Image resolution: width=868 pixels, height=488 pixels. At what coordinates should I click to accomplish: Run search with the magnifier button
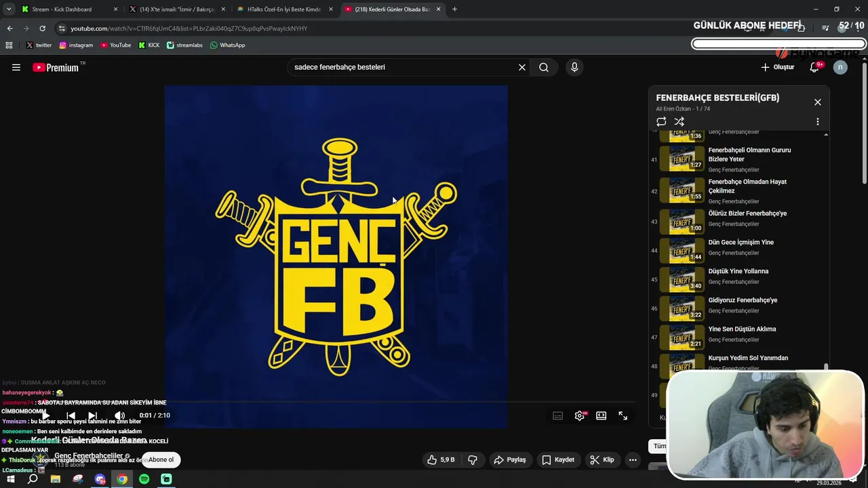point(544,67)
